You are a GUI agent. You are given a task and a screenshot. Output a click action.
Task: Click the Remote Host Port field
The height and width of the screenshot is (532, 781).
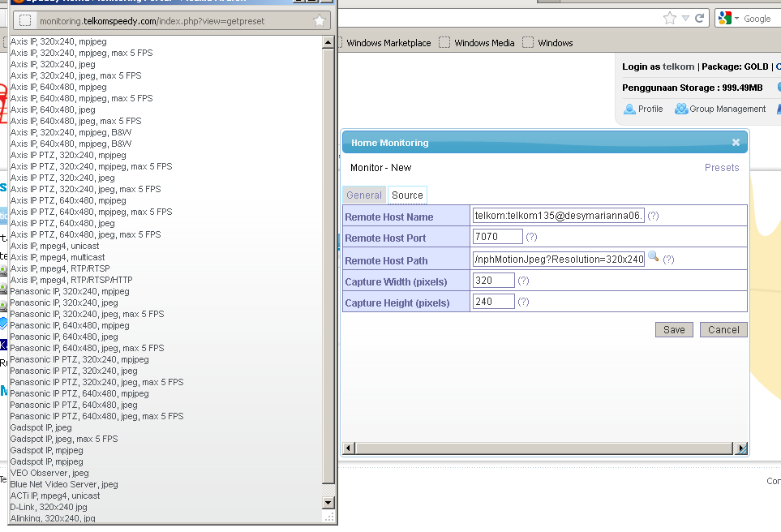point(498,237)
